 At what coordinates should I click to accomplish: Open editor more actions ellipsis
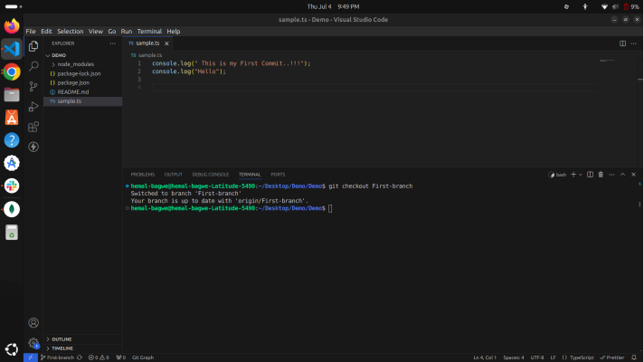click(x=634, y=43)
